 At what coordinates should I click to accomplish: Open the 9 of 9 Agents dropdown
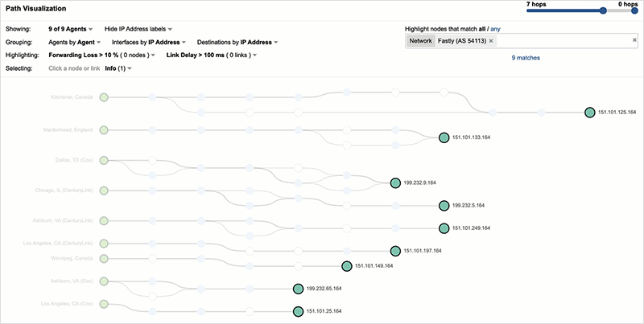pyautogui.click(x=72, y=28)
